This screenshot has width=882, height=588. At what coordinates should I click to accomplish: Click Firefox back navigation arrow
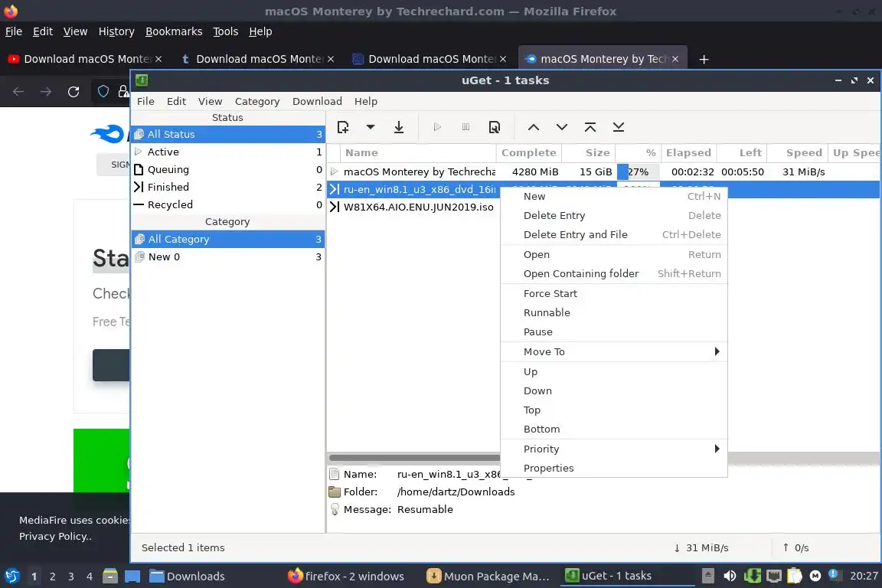[x=18, y=92]
